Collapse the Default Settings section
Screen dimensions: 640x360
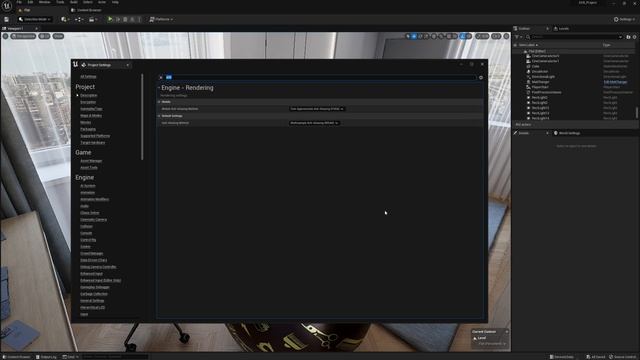159,116
